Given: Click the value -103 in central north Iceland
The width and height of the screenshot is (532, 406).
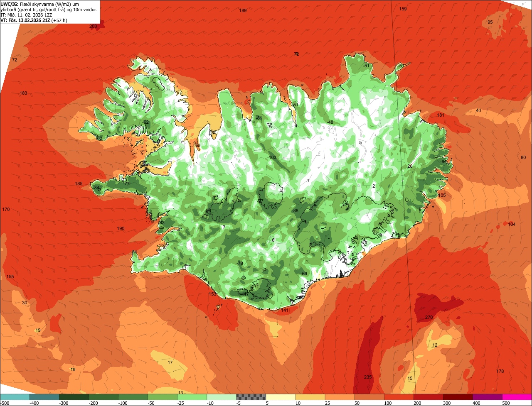Looking at the screenshot, I should pos(272,157).
